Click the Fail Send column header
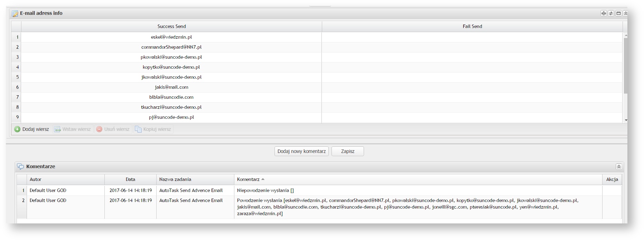The width and height of the screenshot is (644, 240). coord(472,26)
